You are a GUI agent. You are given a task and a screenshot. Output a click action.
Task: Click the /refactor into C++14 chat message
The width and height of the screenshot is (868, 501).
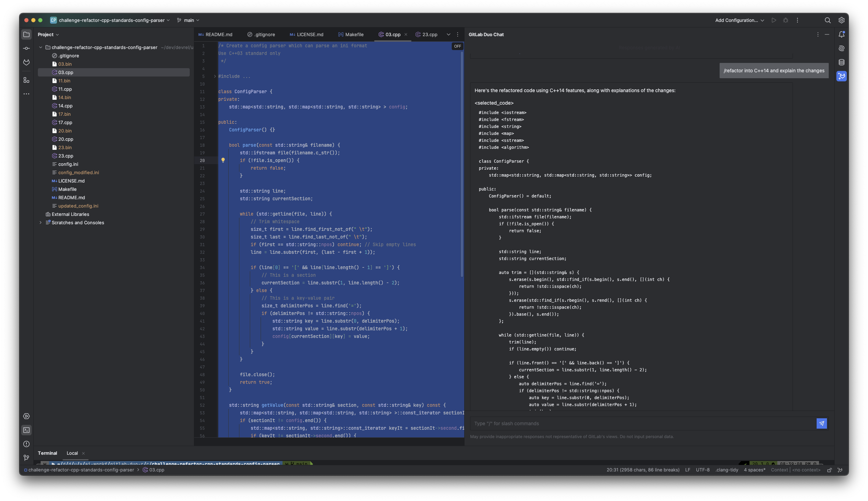774,71
